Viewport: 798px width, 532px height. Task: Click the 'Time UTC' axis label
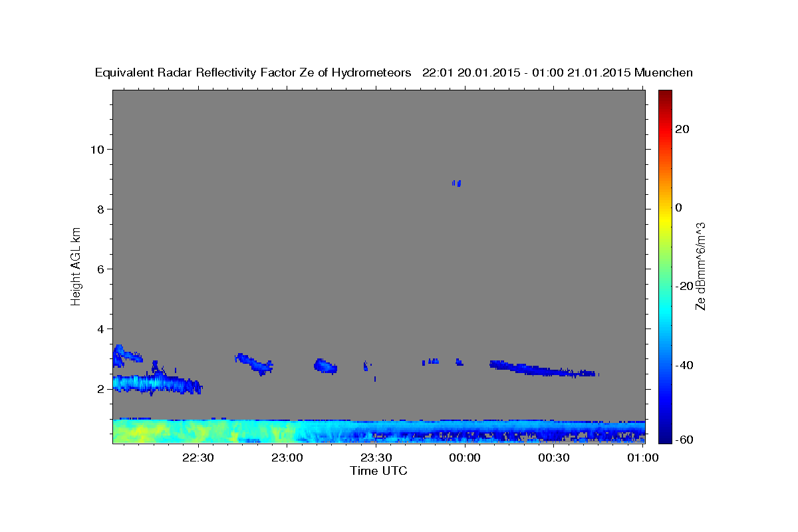tap(378, 471)
